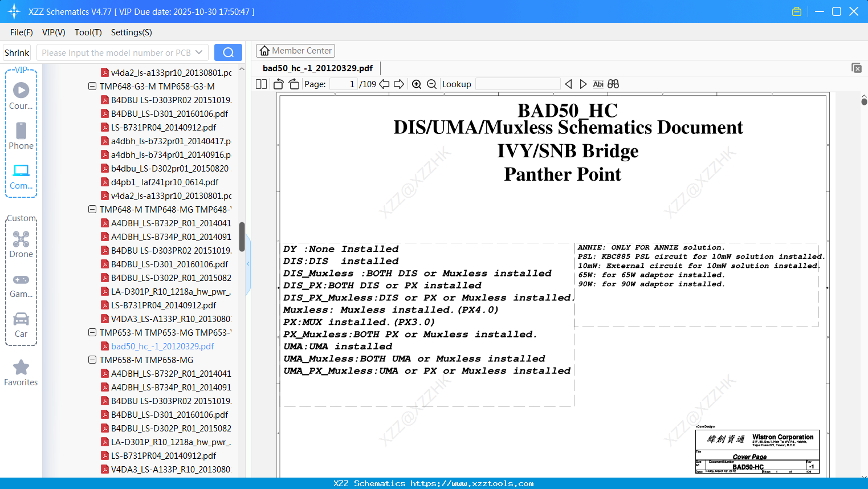Open the Tool(T) menu

click(x=88, y=32)
